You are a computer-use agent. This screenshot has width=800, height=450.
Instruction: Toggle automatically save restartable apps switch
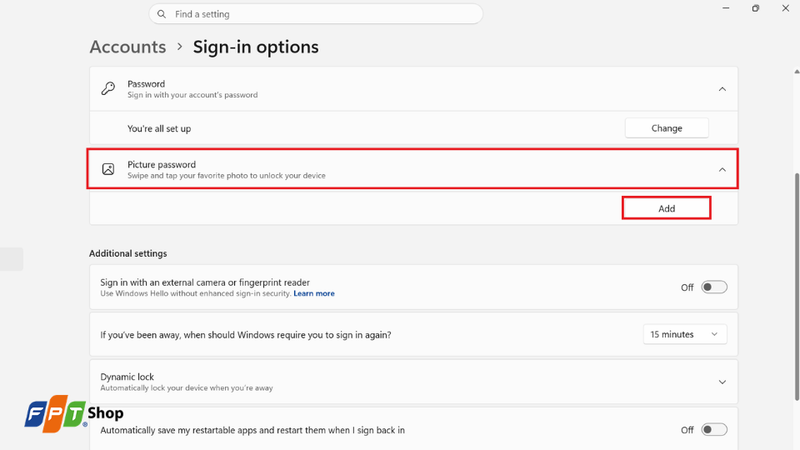tap(714, 430)
